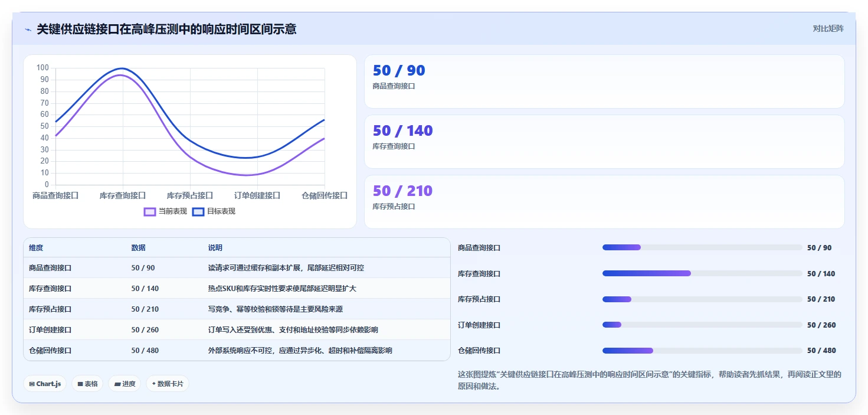Click the 100 tick on chart y-axis
Screen dimensions: 868x415
coord(42,68)
